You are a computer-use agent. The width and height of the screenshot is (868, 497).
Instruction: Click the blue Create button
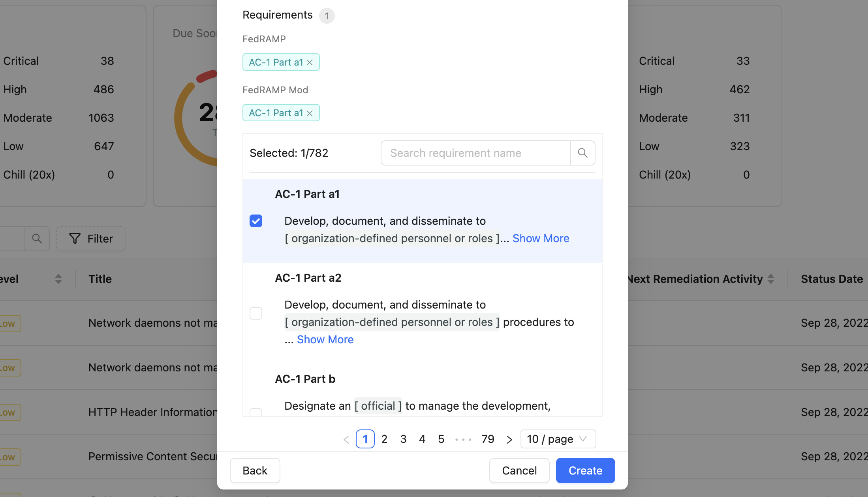585,471
